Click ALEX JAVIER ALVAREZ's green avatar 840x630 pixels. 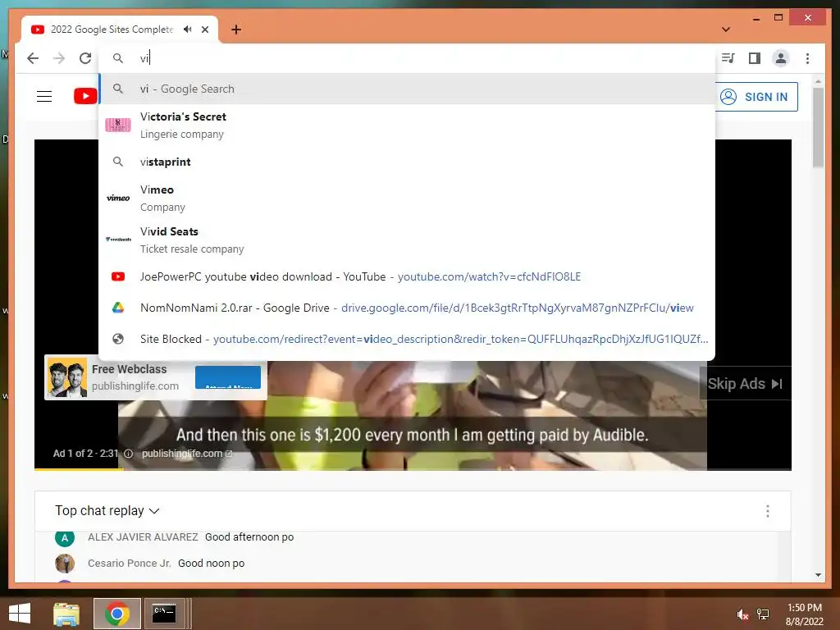pyautogui.click(x=64, y=537)
